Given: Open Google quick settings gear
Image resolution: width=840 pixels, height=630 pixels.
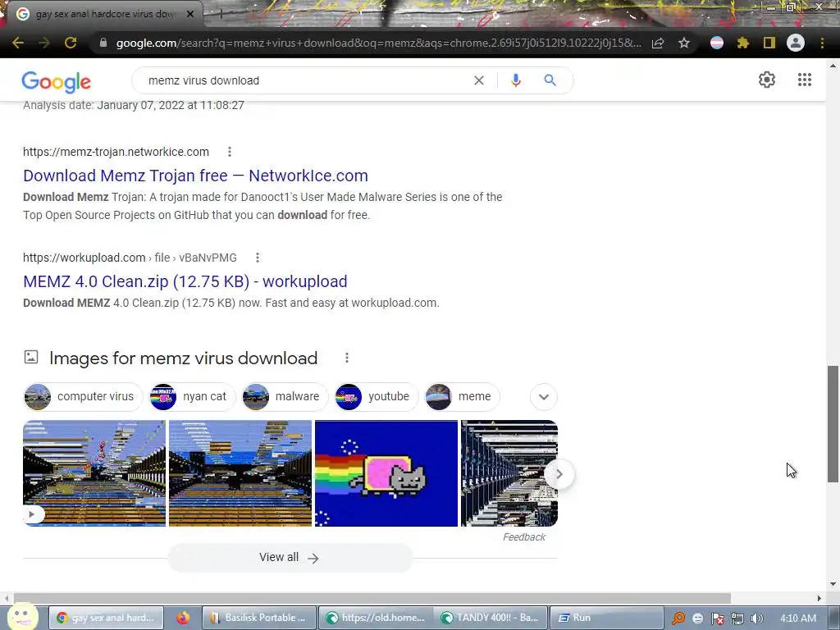Looking at the screenshot, I should tap(767, 80).
